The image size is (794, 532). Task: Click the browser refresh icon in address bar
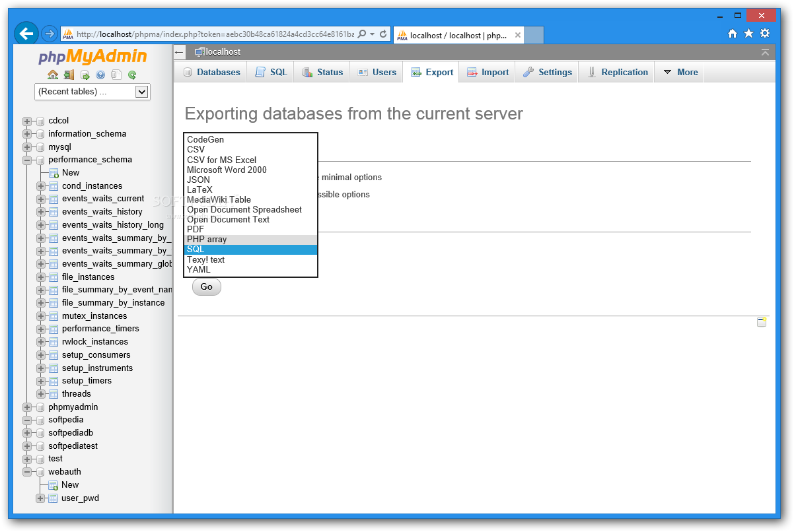383,34
